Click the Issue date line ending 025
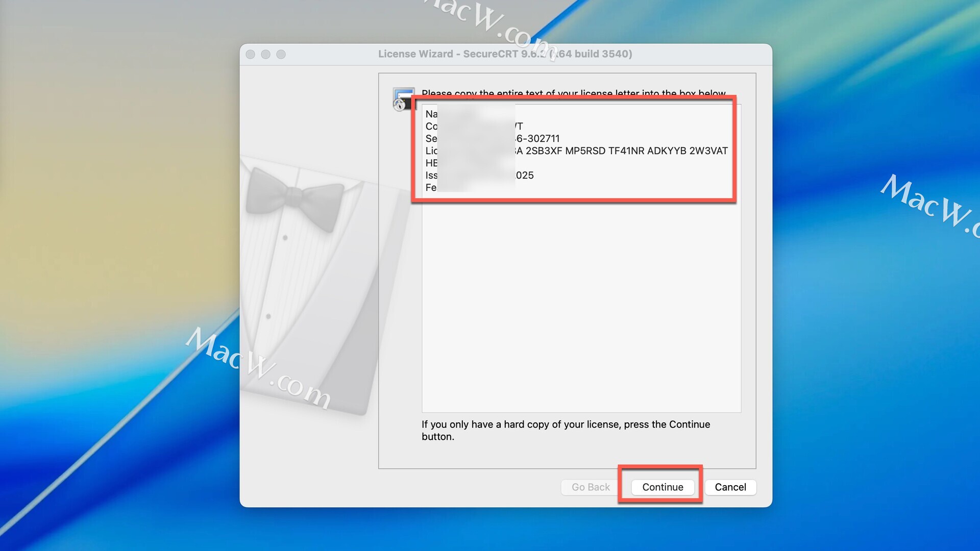The height and width of the screenshot is (551, 980). tap(524, 176)
